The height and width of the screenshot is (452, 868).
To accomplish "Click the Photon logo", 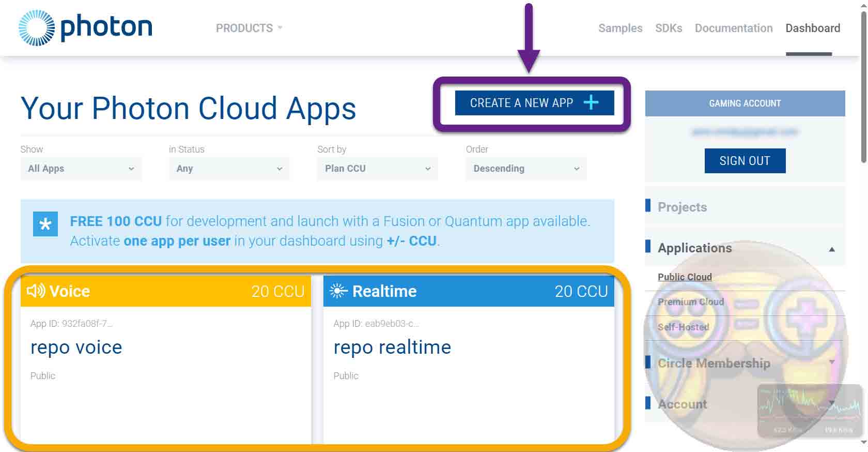I will [x=86, y=27].
